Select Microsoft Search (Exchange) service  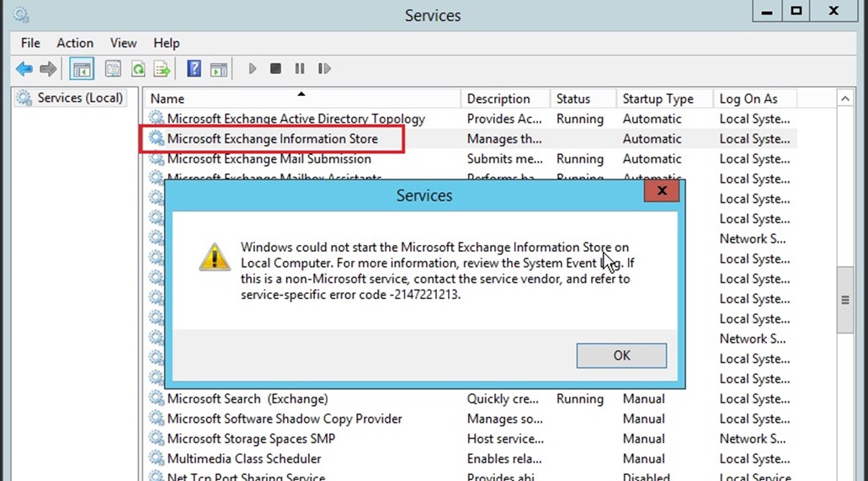(248, 398)
